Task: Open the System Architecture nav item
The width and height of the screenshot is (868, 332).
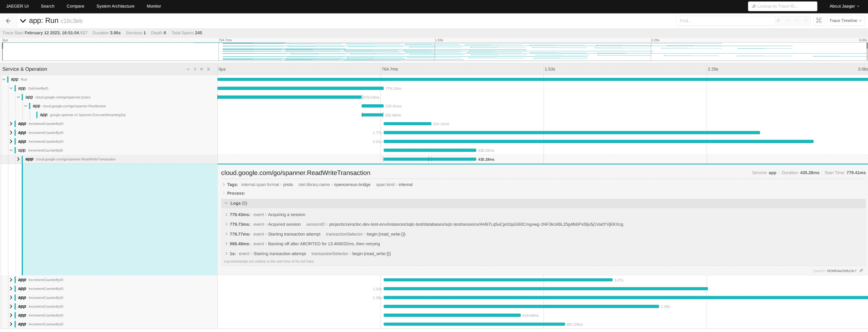Action: 115,6
